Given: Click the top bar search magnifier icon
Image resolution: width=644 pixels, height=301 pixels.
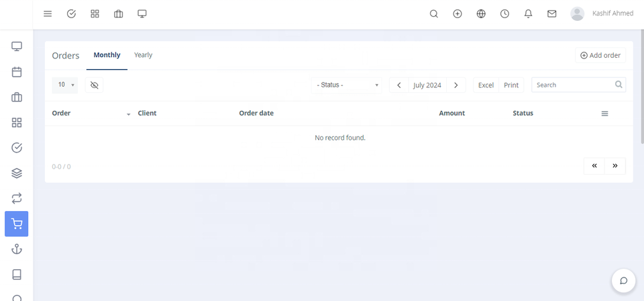Looking at the screenshot, I should point(434,13).
